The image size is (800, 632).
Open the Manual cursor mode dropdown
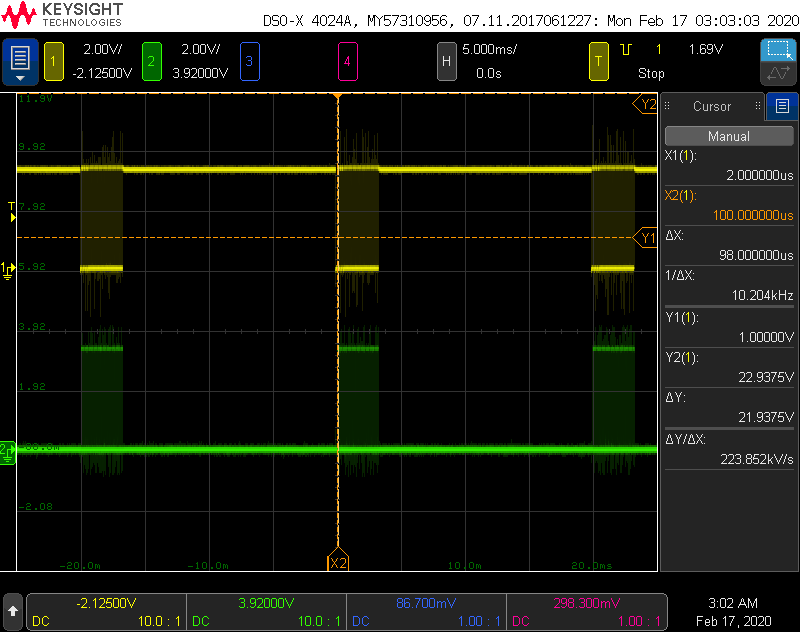tap(729, 136)
